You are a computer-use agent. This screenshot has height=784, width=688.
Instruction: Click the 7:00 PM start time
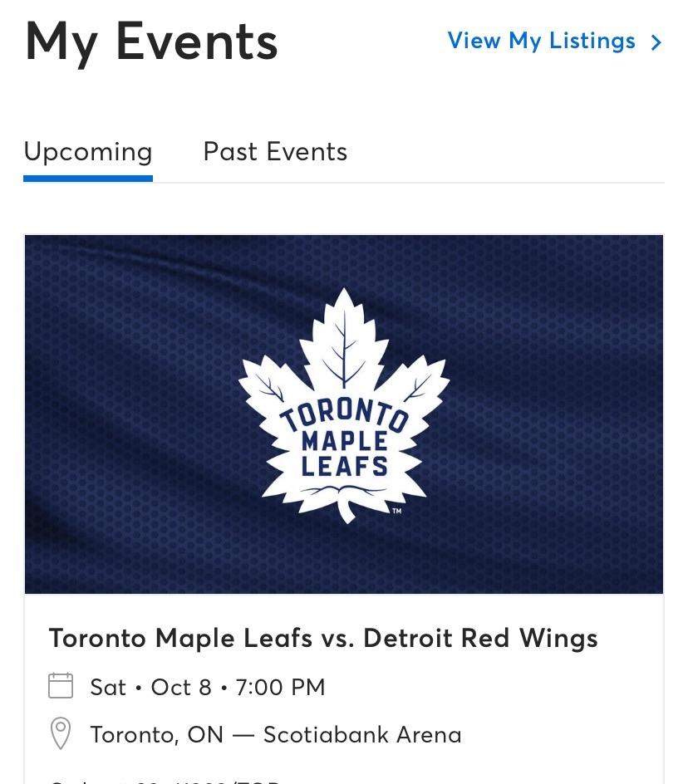point(280,687)
